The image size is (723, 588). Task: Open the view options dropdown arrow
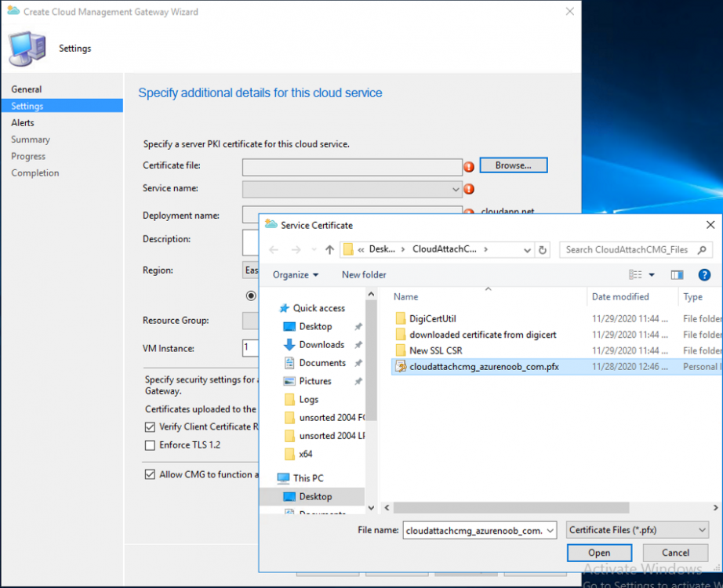[x=652, y=275]
